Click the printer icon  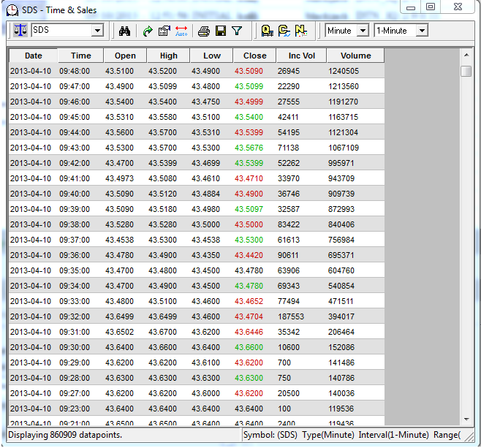204,31
